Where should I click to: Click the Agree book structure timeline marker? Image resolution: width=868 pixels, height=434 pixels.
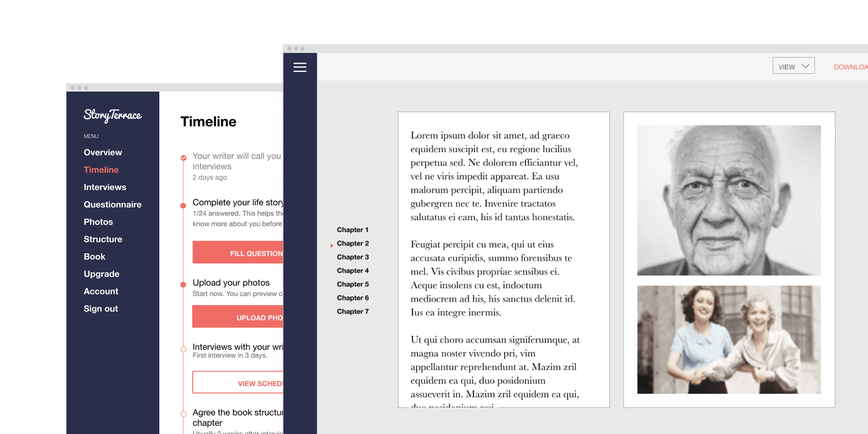click(184, 414)
